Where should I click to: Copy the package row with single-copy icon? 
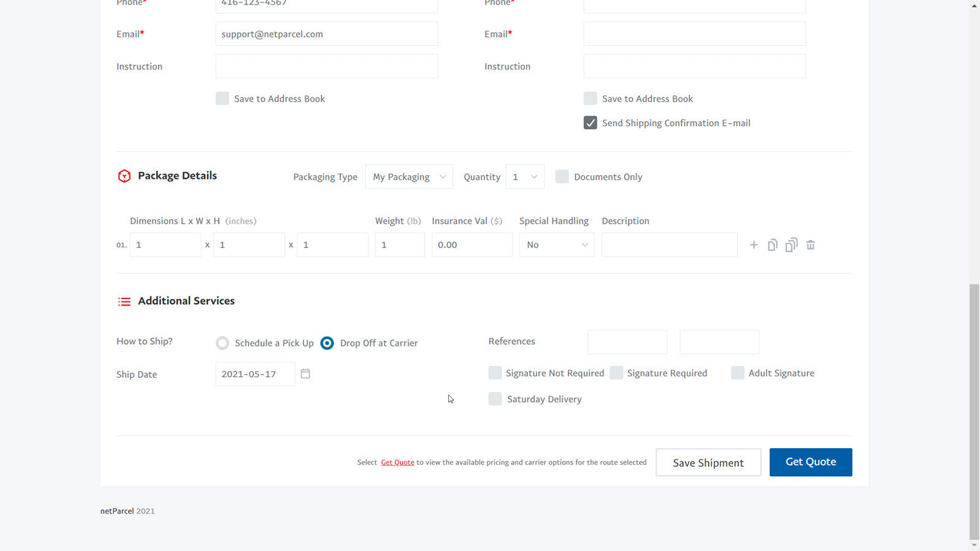772,245
